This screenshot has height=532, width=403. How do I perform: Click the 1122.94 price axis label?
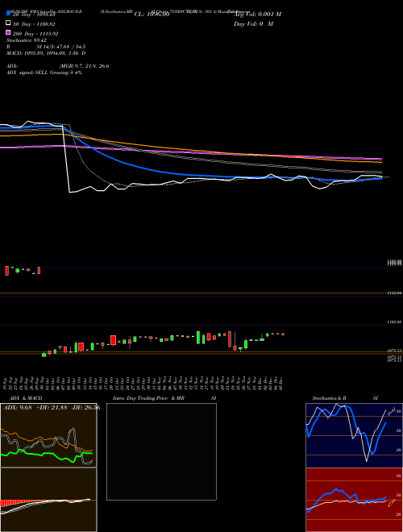coord(395,293)
